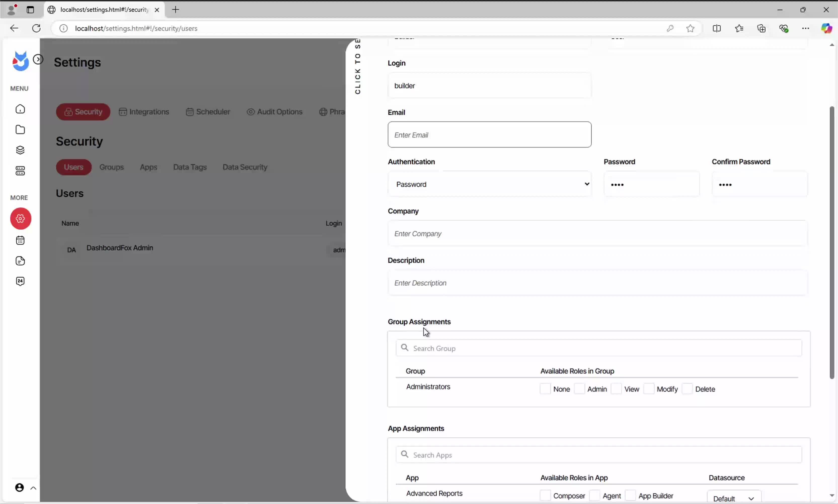Check the View role checkbox
The image size is (838, 504).
(x=616, y=389)
